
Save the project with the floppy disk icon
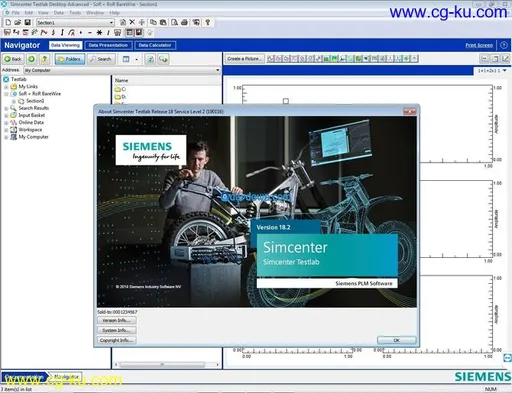pyautogui.click(x=27, y=22)
